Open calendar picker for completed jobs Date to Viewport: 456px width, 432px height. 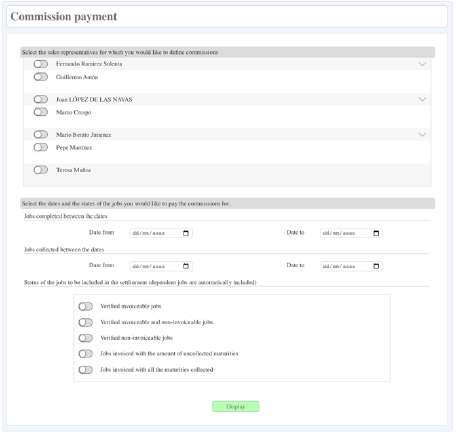pyautogui.click(x=376, y=233)
